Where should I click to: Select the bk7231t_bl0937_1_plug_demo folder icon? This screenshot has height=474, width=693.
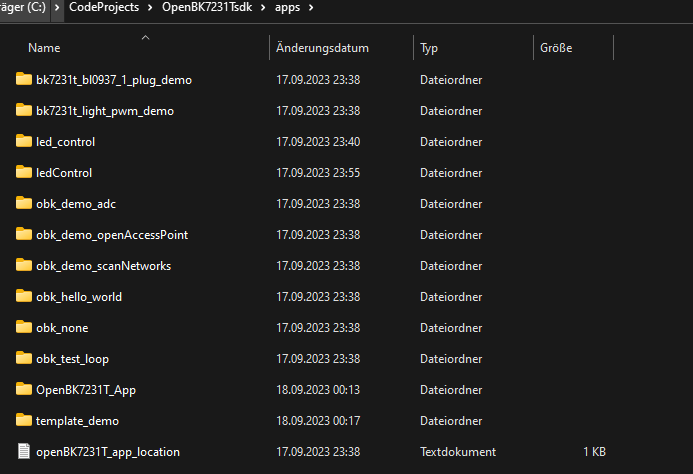24,79
